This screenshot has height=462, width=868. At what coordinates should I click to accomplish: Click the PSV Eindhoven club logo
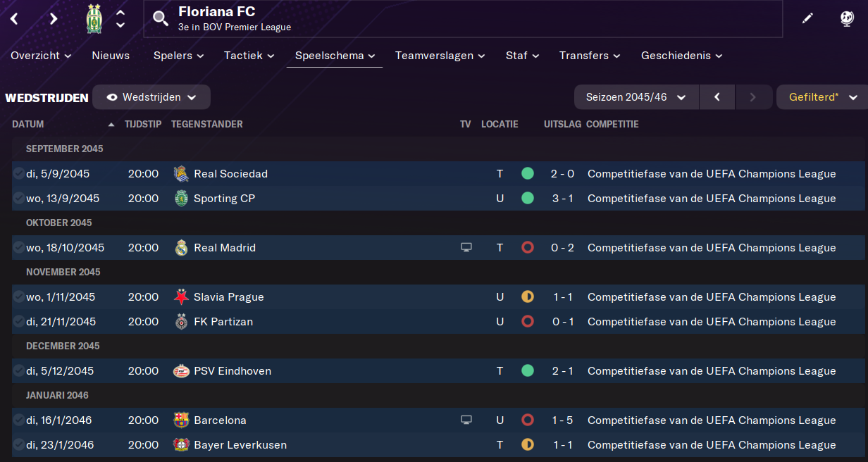click(x=181, y=371)
